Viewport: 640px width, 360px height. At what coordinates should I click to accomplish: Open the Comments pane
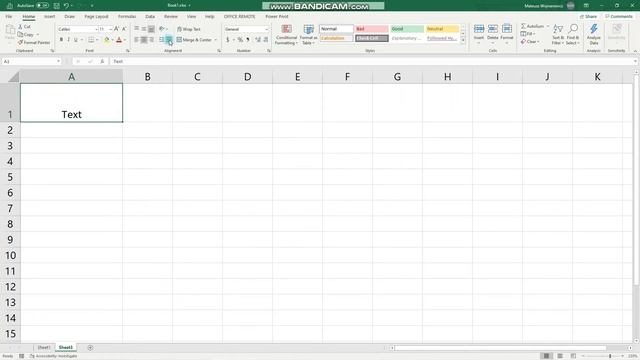(619, 16)
